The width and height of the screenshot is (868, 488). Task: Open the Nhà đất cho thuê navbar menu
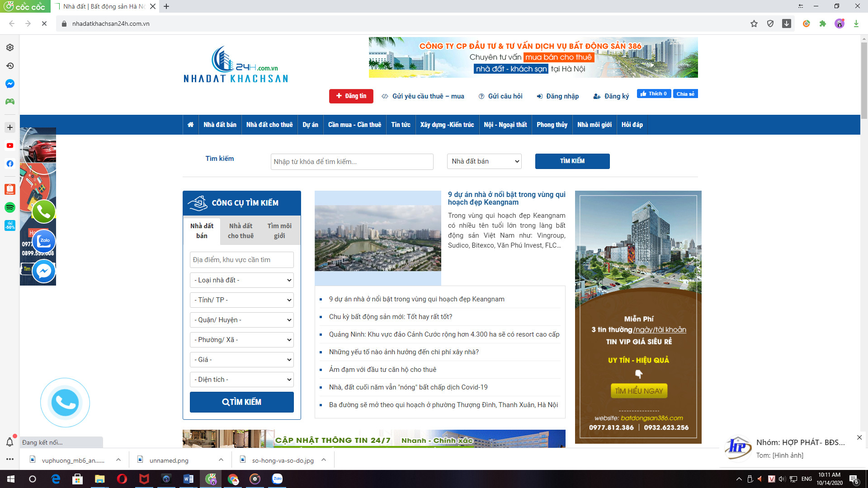click(x=269, y=125)
